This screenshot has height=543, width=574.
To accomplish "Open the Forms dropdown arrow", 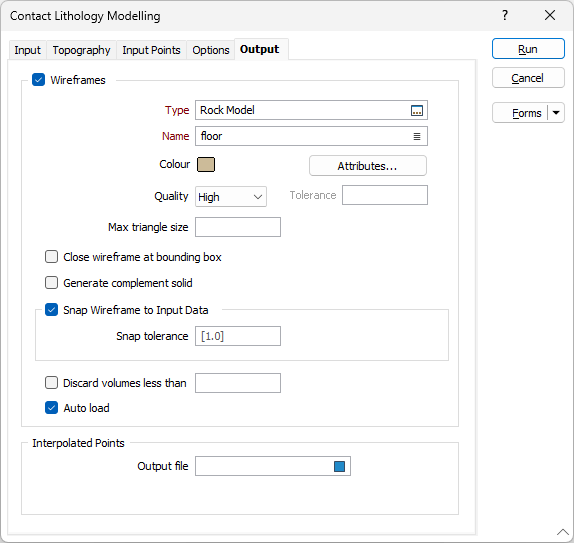I will [x=556, y=113].
